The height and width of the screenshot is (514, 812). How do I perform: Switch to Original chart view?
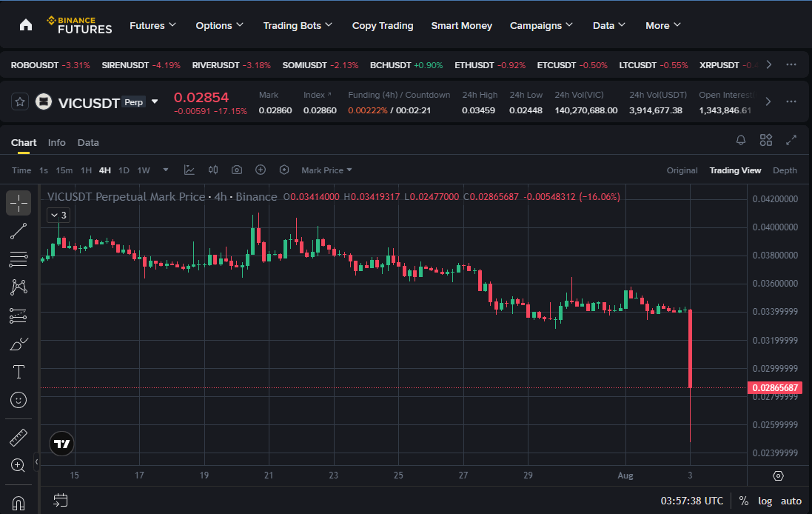click(x=682, y=170)
